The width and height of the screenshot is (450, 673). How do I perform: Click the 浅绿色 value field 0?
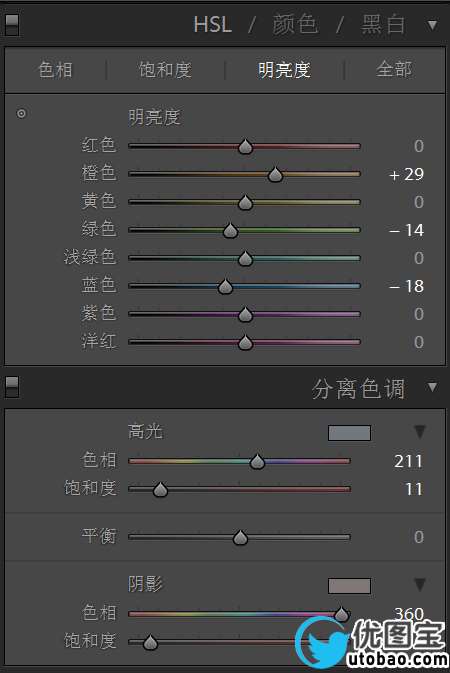tap(419, 258)
